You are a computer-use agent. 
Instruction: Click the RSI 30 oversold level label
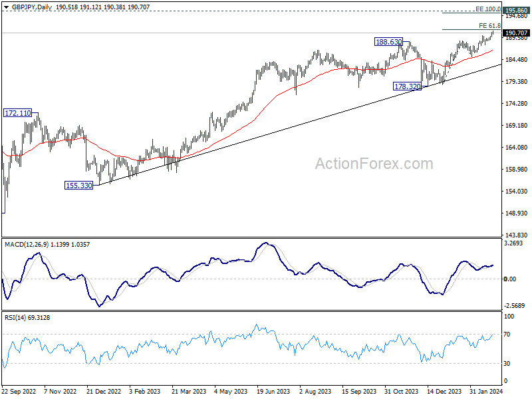point(507,363)
